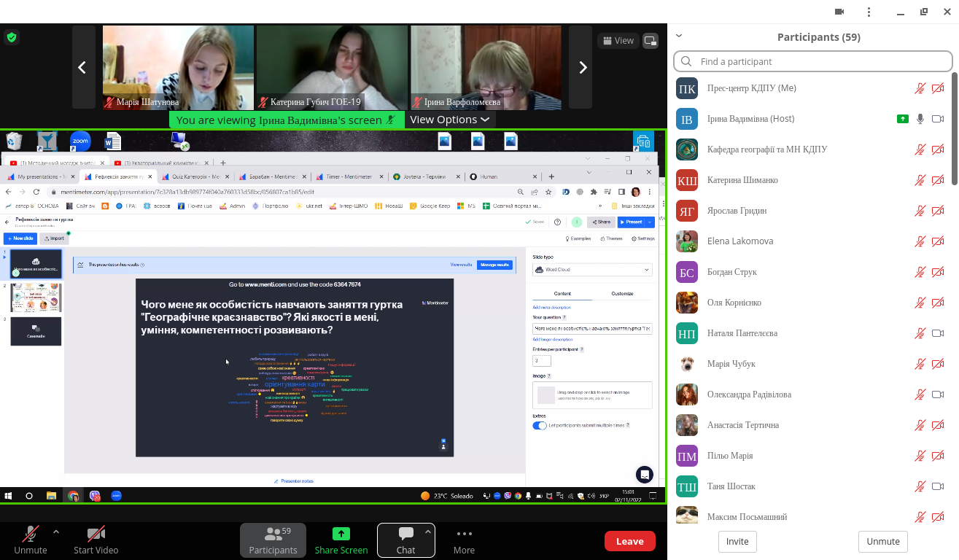Open the View layout menu
The height and width of the screenshot is (560, 959).
point(616,41)
